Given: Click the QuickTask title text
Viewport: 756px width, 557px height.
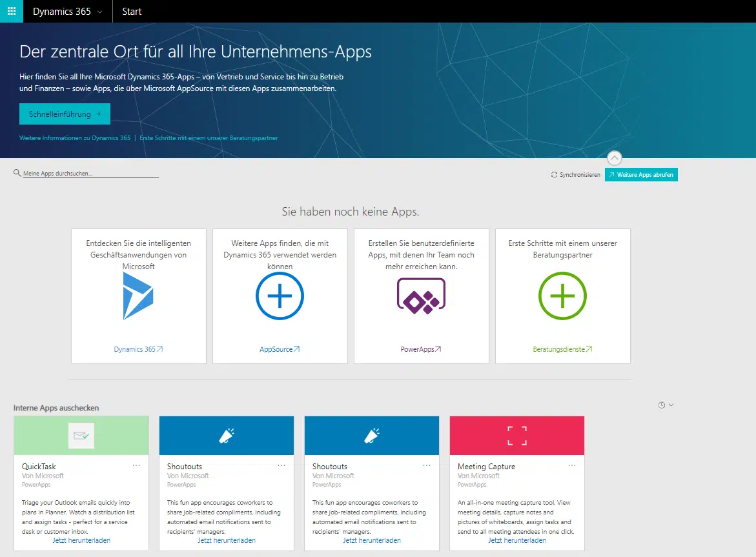Looking at the screenshot, I should (x=39, y=467).
